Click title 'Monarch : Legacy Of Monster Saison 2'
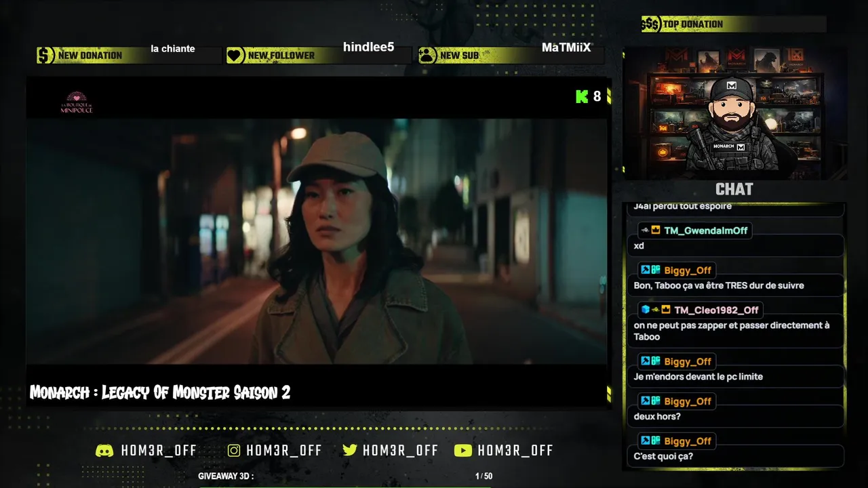Image resolution: width=868 pixels, height=488 pixels. 160,392
